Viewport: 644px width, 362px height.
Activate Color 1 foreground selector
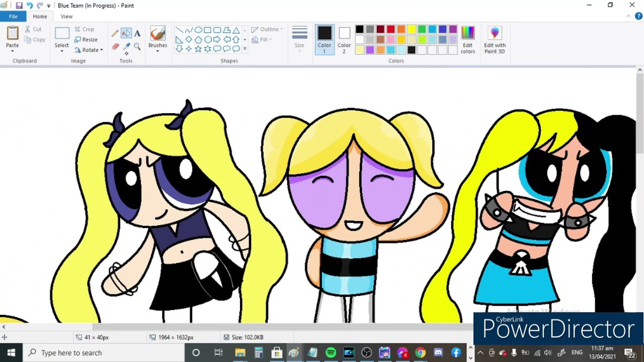325,40
